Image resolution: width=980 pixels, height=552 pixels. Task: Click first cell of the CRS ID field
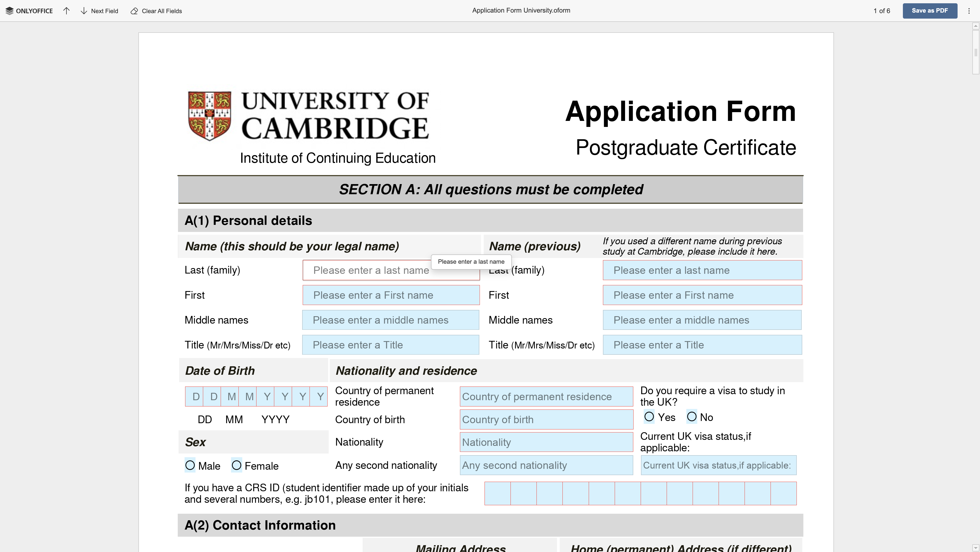tap(498, 493)
